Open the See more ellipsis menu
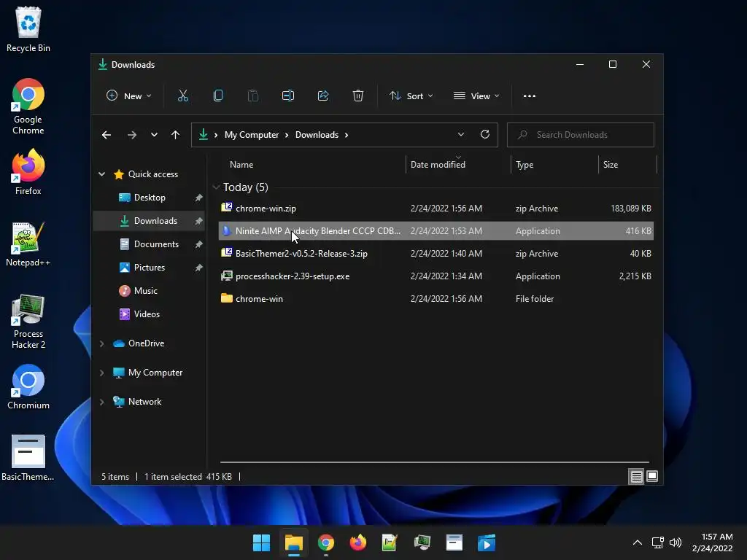Image resolution: width=747 pixels, height=560 pixels. coord(530,96)
